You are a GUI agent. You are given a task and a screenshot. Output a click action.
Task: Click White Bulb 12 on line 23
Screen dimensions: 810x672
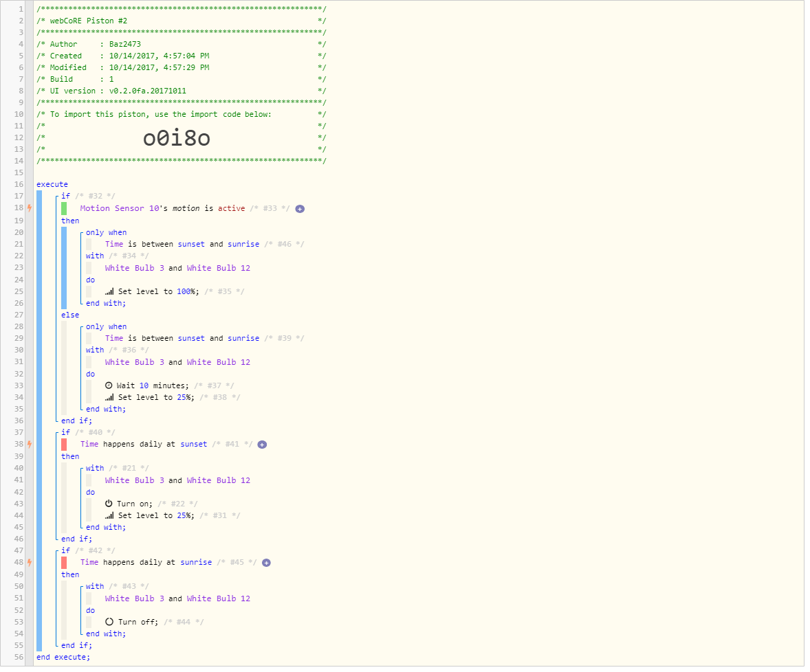pyautogui.click(x=220, y=269)
